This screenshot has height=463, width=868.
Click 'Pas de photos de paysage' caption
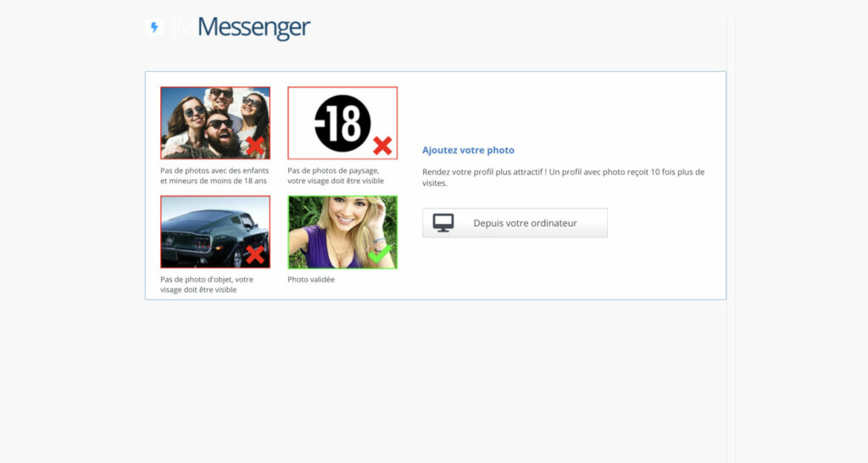336,176
